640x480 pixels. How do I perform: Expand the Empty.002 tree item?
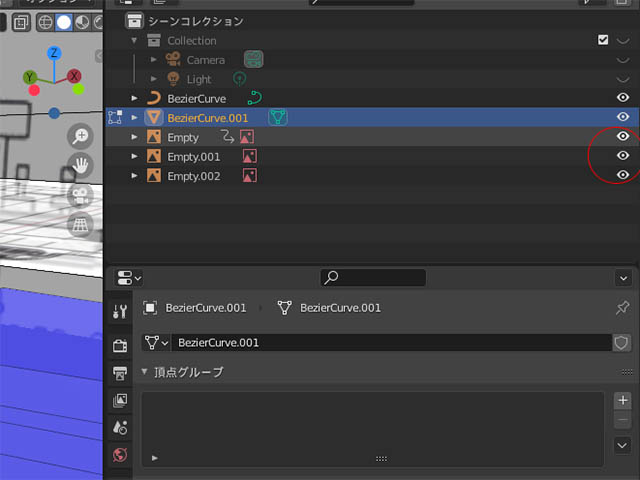click(x=134, y=176)
